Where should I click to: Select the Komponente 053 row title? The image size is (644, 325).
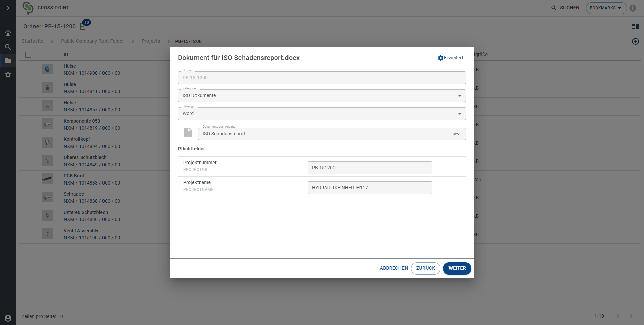click(82, 121)
